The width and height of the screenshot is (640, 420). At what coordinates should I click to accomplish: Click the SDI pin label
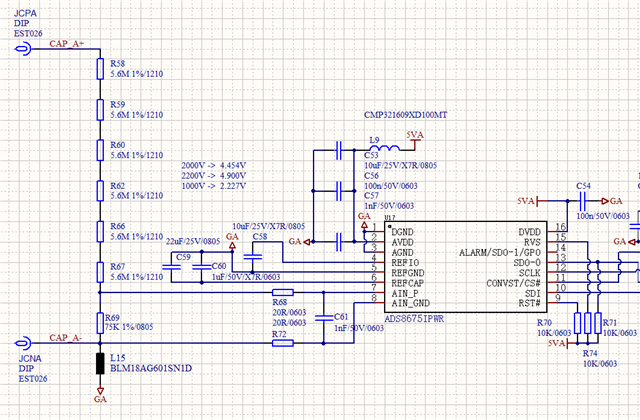533,293
